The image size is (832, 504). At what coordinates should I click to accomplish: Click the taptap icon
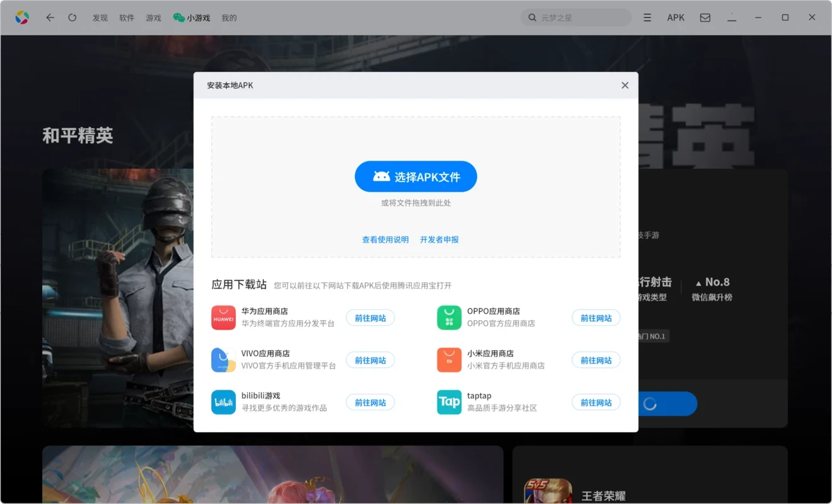pos(449,402)
